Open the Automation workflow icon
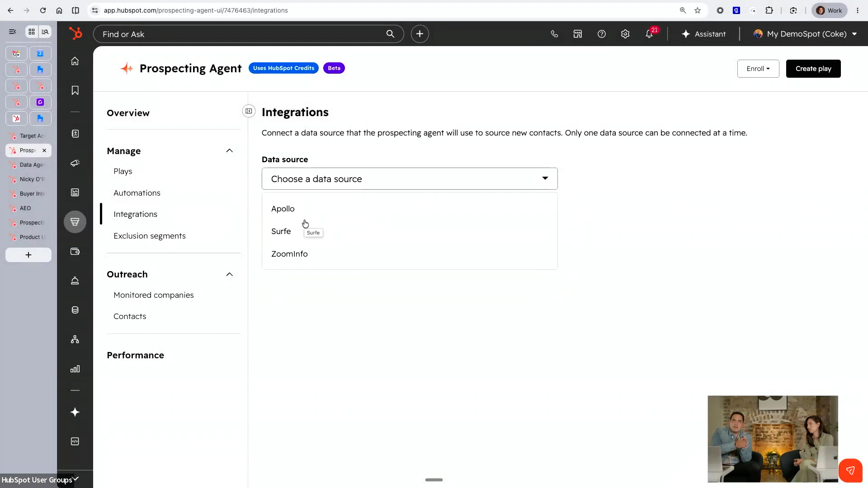Screen dimensions: 868x488 click(x=75, y=339)
